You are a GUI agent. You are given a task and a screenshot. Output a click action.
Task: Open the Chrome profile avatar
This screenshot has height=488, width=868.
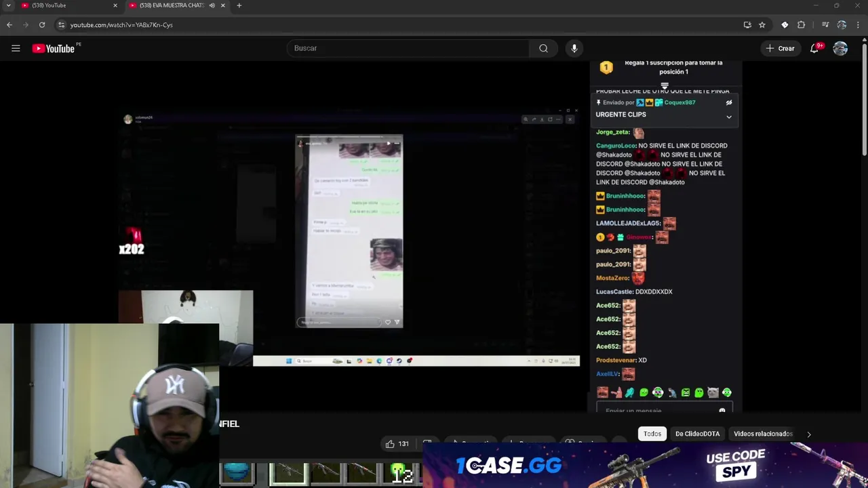(x=842, y=25)
